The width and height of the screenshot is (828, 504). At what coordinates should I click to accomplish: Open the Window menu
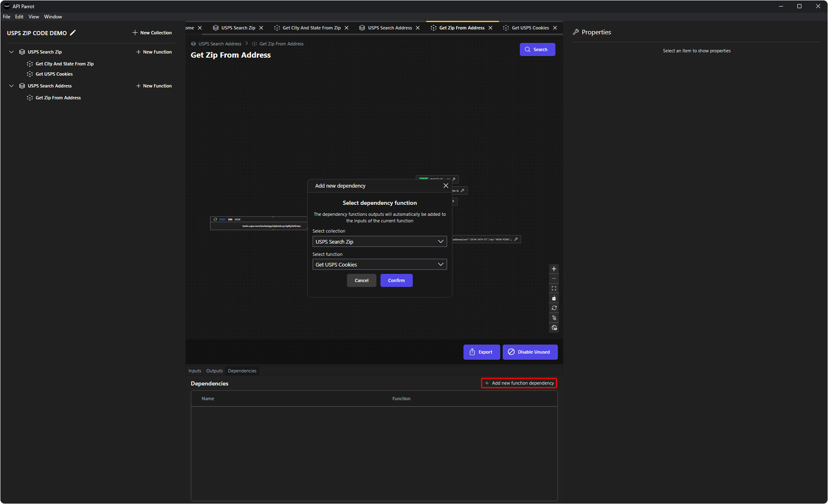click(53, 17)
